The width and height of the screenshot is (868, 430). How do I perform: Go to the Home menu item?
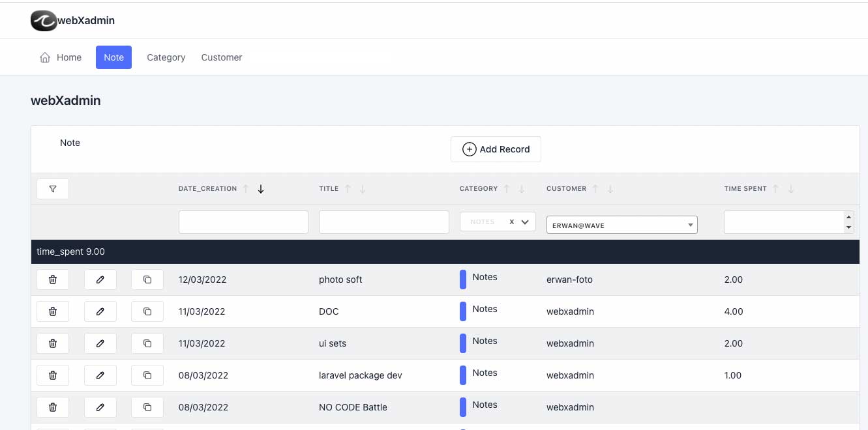[x=61, y=57]
